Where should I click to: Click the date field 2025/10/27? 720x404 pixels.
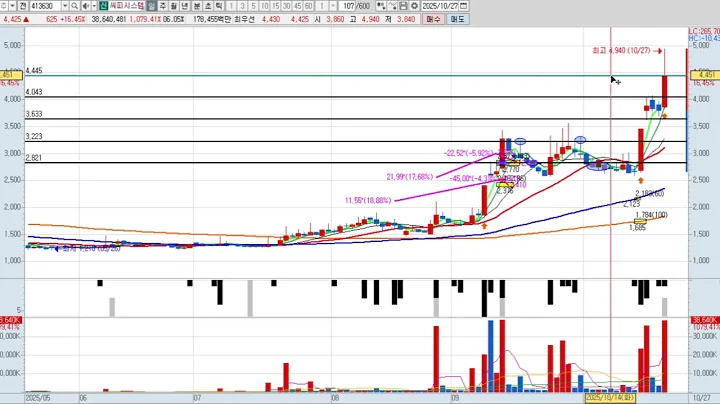[440, 6]
